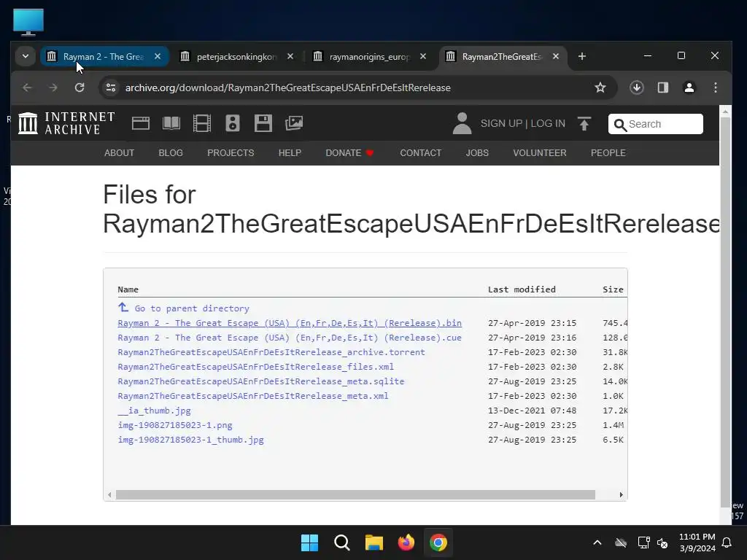The height and width of the screenshot is (560, 747).
Task: Open the Rerelease_files.xml link
Action: coord(256,367)
